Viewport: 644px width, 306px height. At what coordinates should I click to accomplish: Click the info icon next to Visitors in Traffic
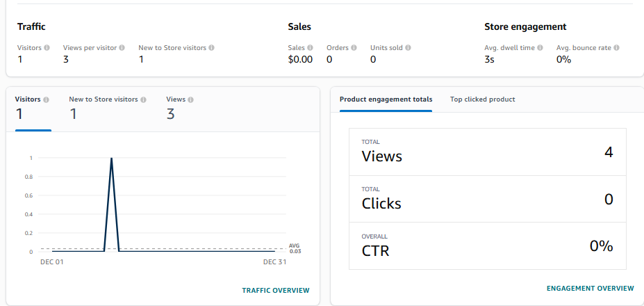(47, 48)
